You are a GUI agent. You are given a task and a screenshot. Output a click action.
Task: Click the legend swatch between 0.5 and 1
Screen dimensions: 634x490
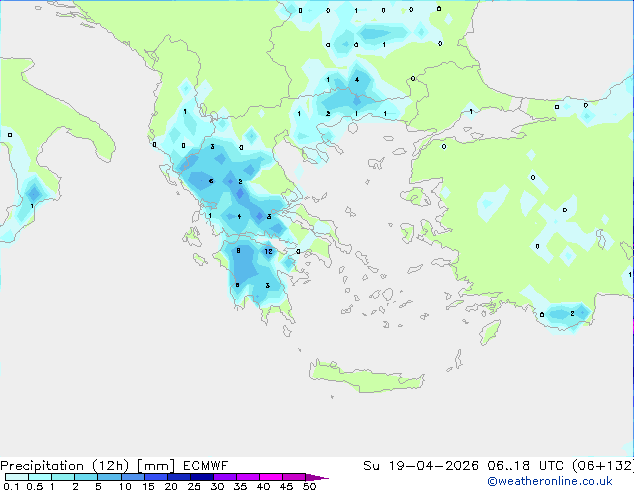tap(40, 477)
